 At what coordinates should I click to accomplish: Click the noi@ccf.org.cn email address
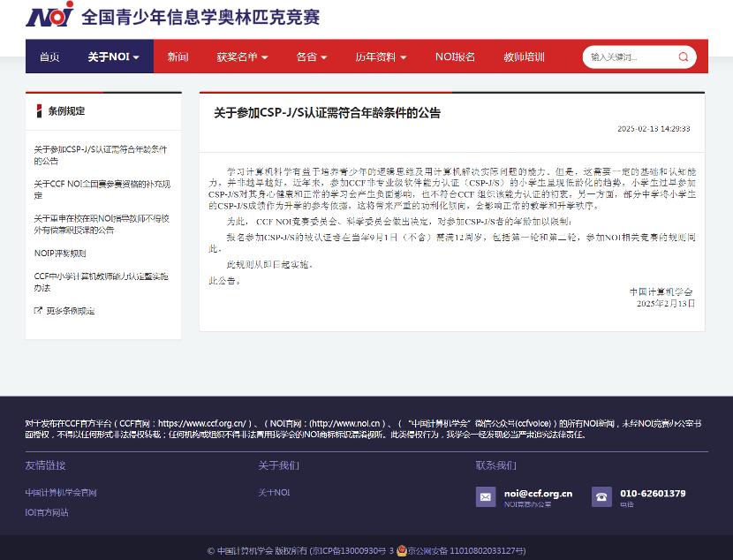tap(538, 493)
